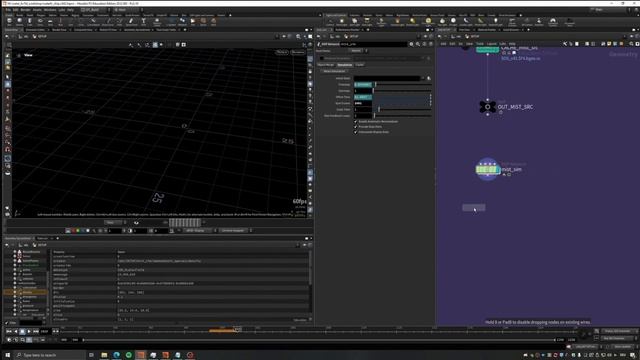Click the current frame marker on timeline
Image resolution: width=640 pixels, height=360 pixels.
click(237, 329)
